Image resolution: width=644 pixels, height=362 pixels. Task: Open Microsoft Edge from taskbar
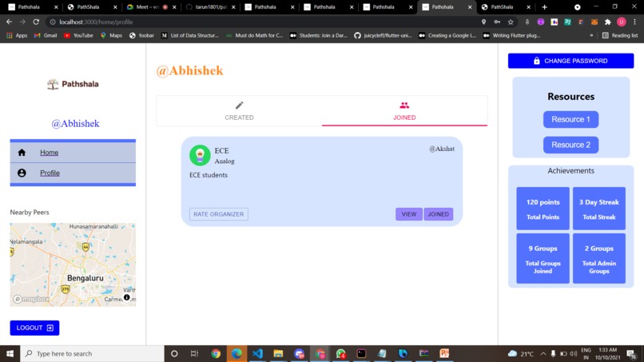point(237,353)
